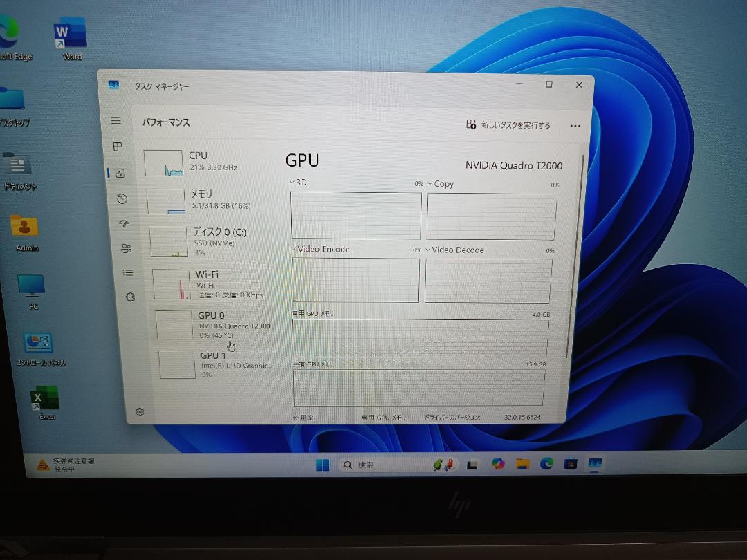Open Copilot from the taskbar
Viewport: 747px width, 560px height.
point(498,464)
